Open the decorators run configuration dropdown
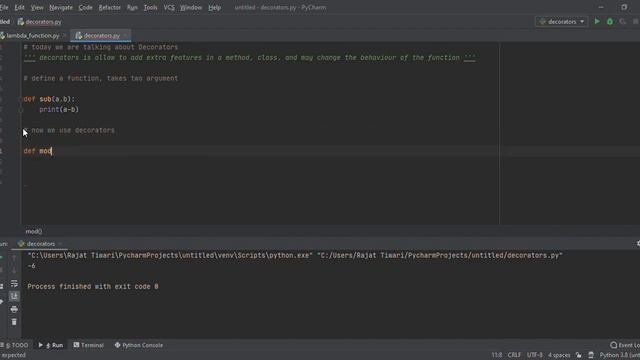Image resolution: width=640 pixels, height=360 pixels. [562, 22]
